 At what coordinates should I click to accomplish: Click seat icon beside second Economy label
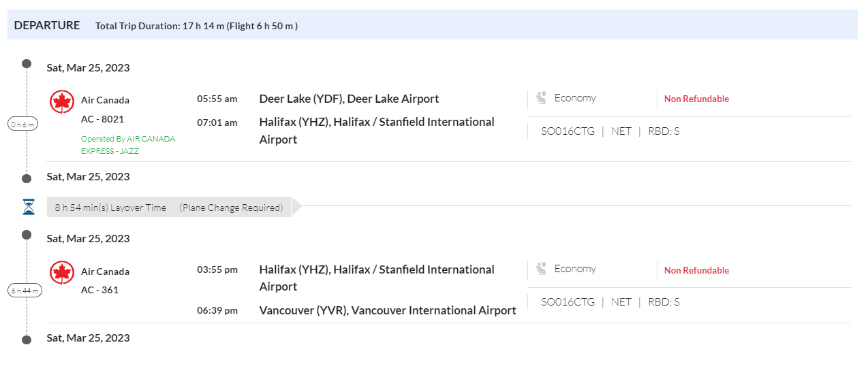542,269
